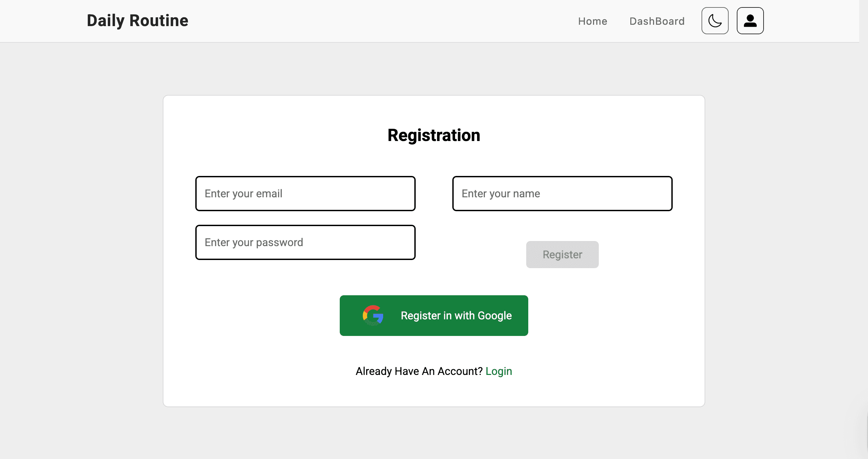Image resolution: width=868 pixels, height=459 pixels.
Task: Choose Register in with Google
Action: [x=434, y=315]
